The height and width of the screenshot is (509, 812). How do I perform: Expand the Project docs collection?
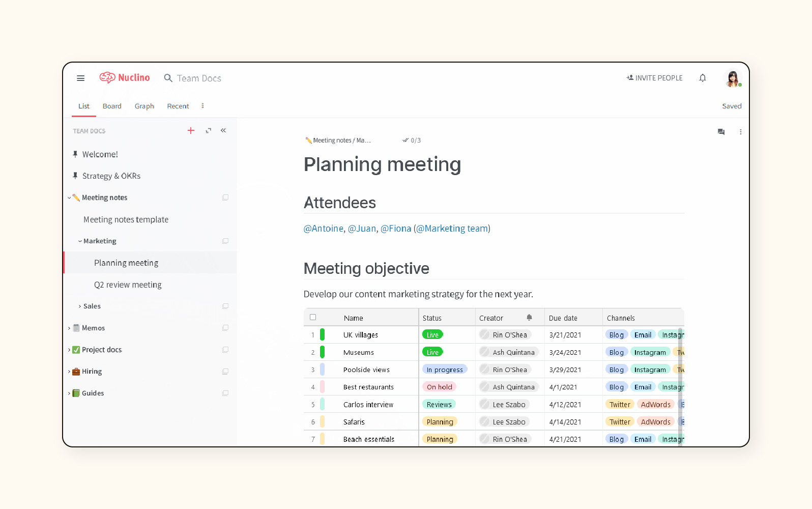pyautogui.click(x=69, y=350)
